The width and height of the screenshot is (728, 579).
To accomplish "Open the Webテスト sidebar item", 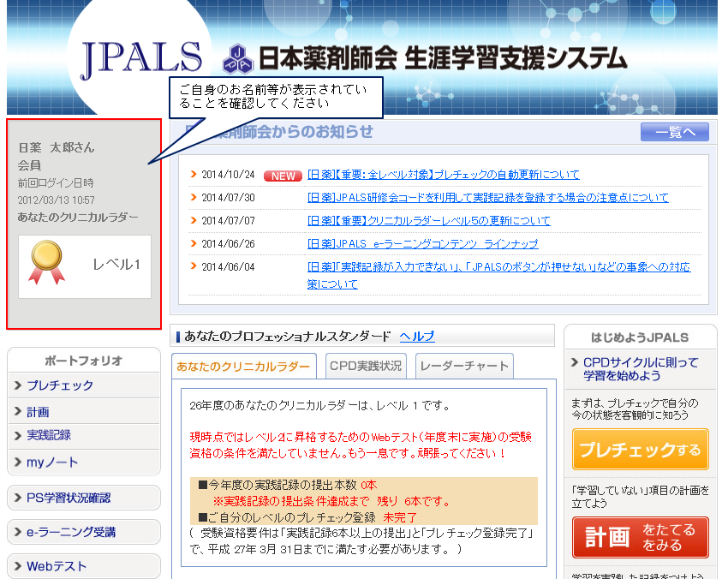I will tap(84, 566).
